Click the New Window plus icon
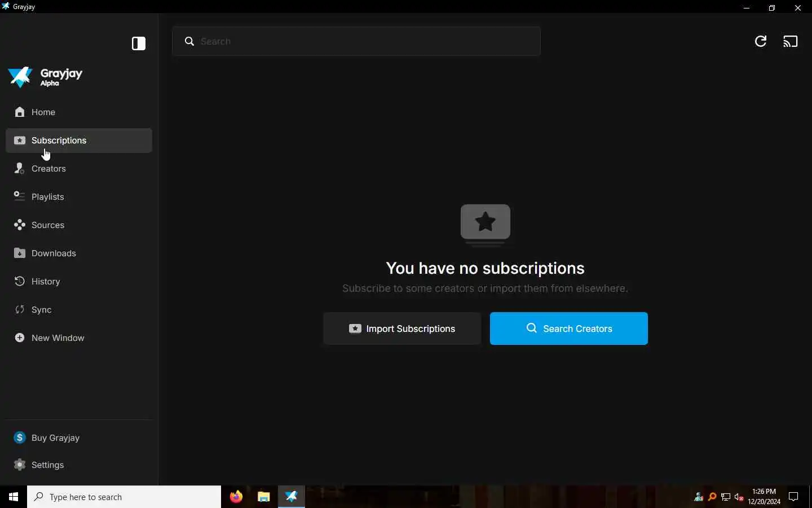The width and height of the screenshot is (812, 508). click(20, 338)
